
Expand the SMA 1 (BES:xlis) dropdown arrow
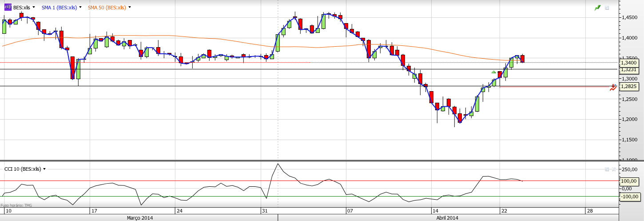(x=80, y=8)
